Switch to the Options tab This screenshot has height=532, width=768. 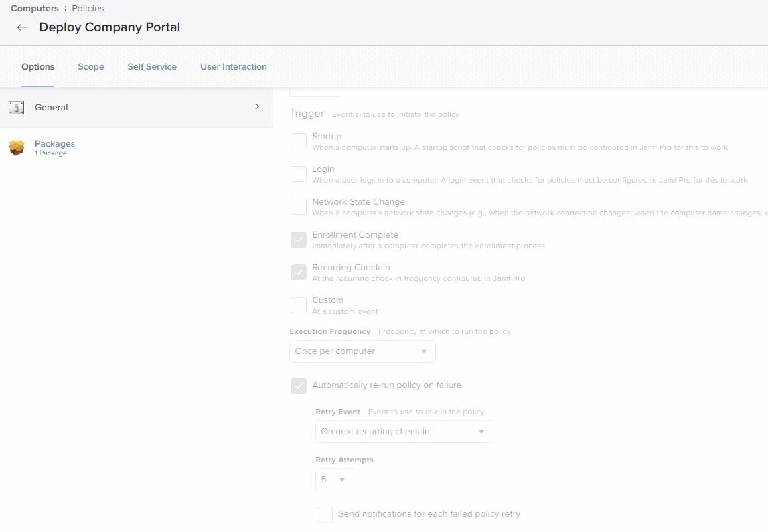(37, 66)
